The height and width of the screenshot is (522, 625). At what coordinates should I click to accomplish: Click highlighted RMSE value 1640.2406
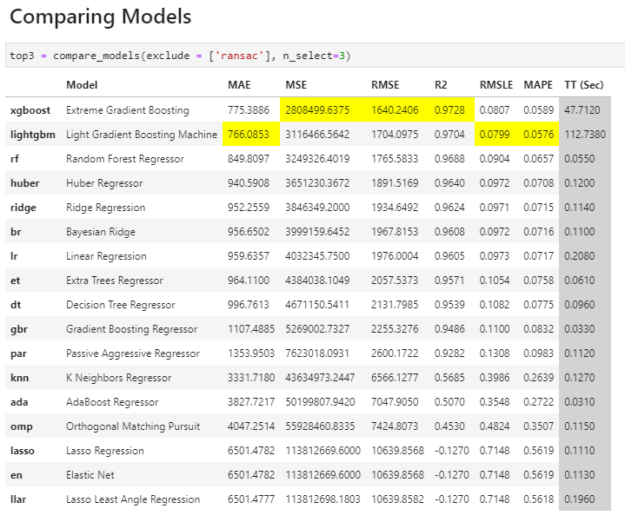[x=395, y=110]
